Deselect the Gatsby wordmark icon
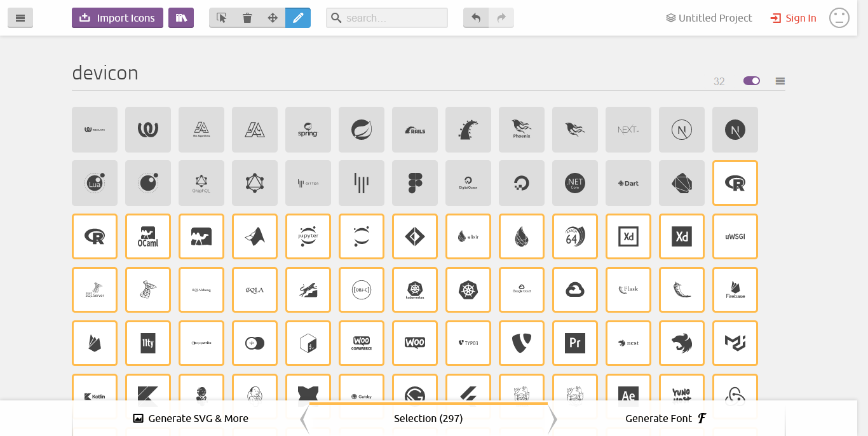The image size is (868, 436). click(362, 388)
